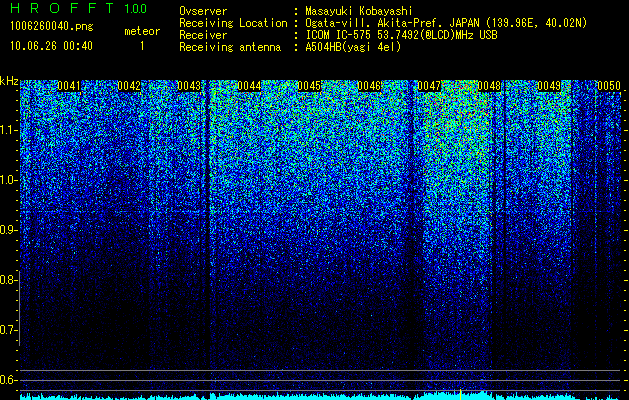Click the kHz axis unit label
The image size is (629, 400).
coord(9,81)
